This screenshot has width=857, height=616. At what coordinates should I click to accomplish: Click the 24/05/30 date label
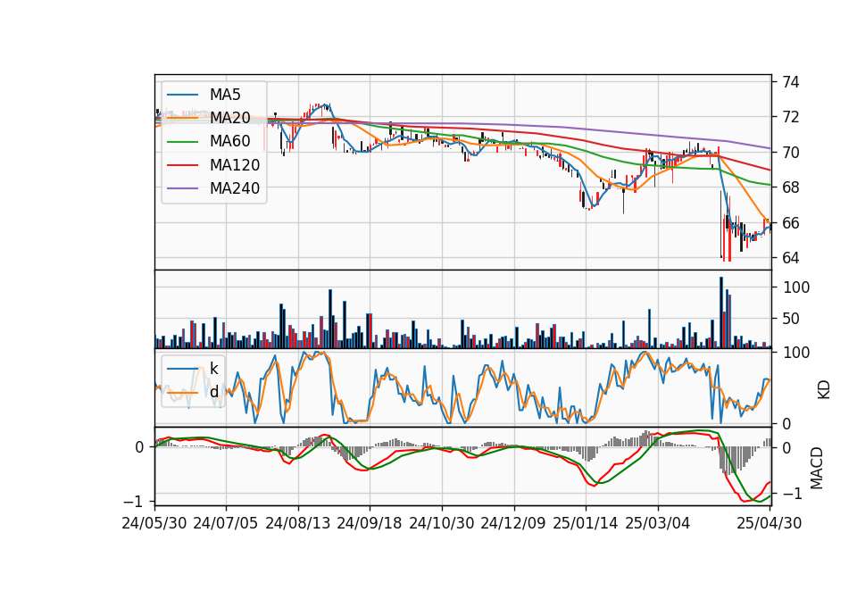point(154,523)
